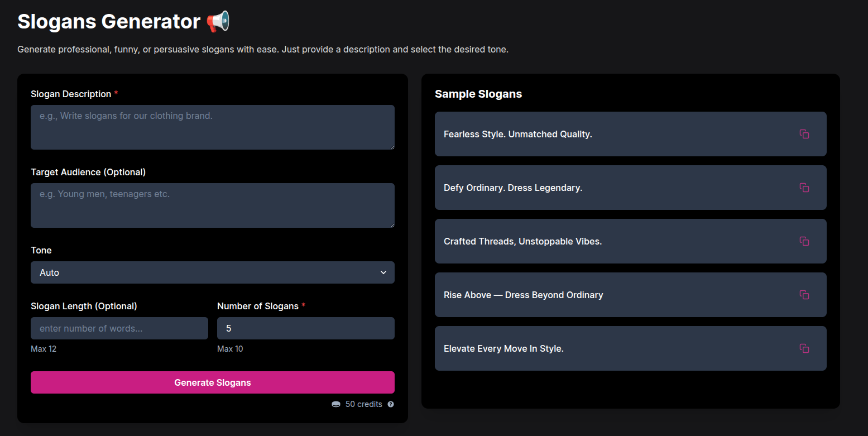Click the credits help question mark icon
Image resolution: width=868 pixels, height=436 pixels.
coord(391,404)
